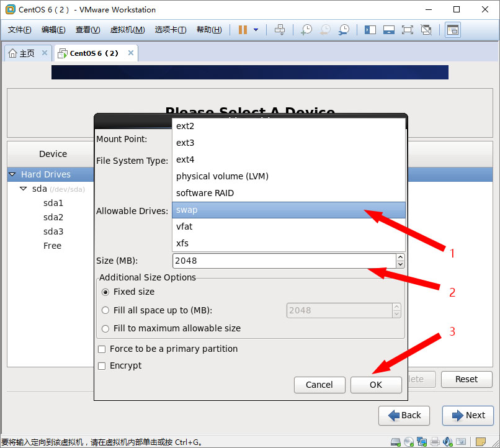
Task: Click send Ctrl+Alt+Del toolbar icon
Action: [280, 30]
